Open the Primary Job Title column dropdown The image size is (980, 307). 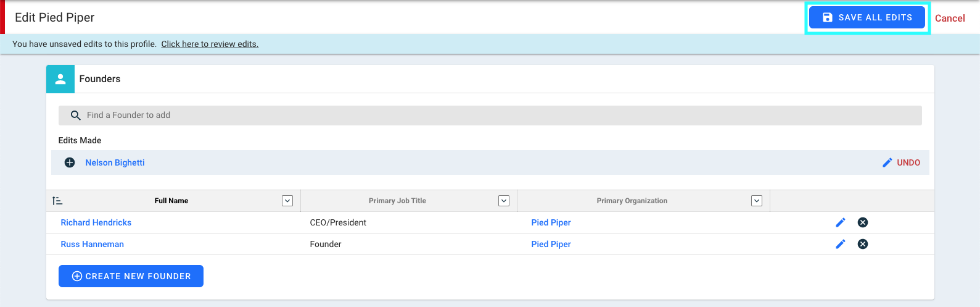504,201
